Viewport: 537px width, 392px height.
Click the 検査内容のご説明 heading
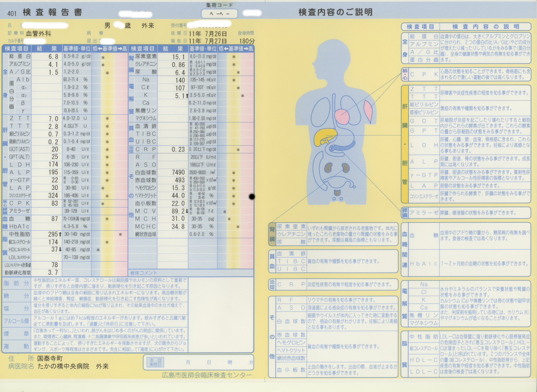335,12
